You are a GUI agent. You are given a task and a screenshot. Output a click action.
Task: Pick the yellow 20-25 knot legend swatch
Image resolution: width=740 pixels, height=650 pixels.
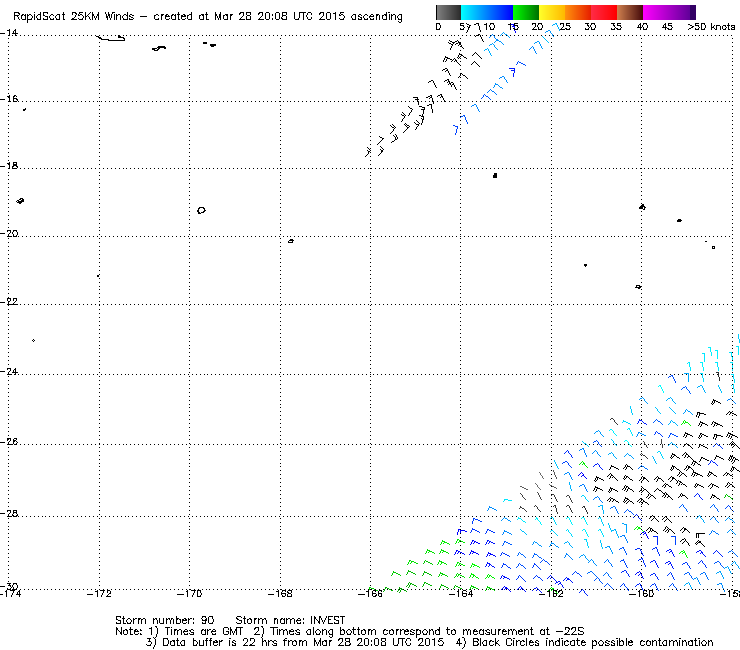tap(552, 12)
